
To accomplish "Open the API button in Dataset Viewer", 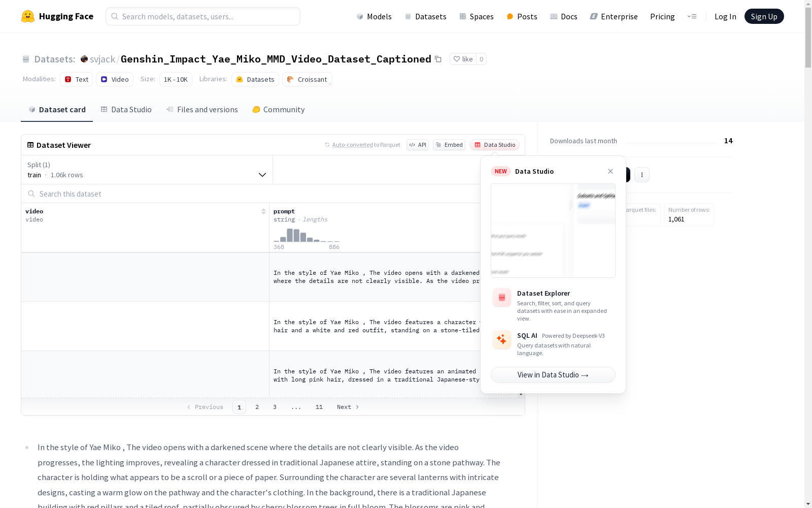I will [418, 145].
